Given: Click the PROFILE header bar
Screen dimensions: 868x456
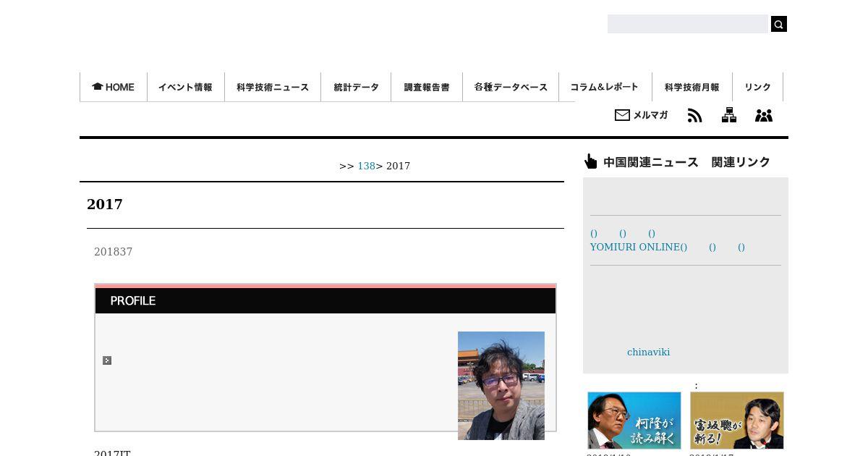Looking at the screenshot, I should click(325, 300).
